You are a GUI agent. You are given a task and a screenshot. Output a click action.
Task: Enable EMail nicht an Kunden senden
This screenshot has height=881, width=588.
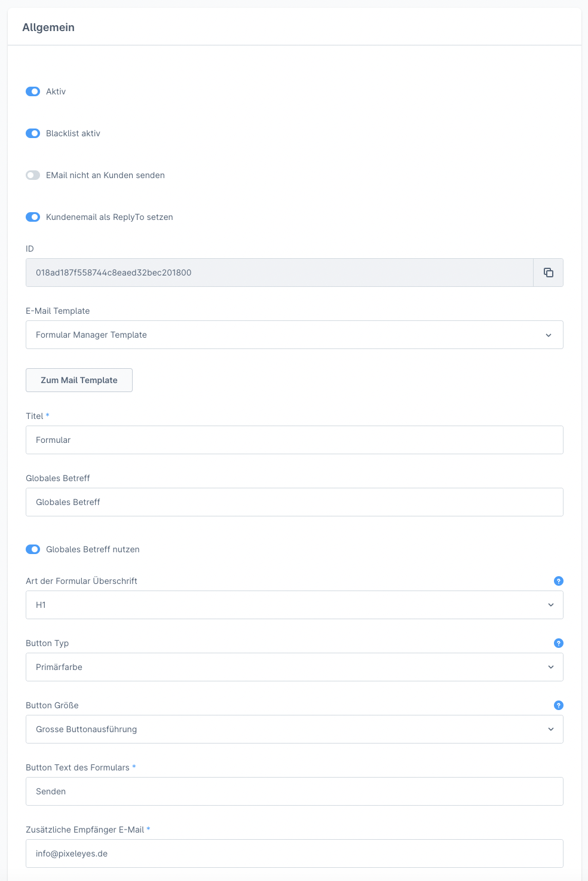point(33,175)
